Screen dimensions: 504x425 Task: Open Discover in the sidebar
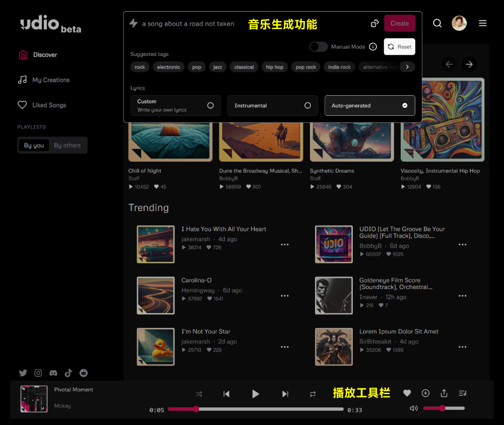(x=38, y=55)
